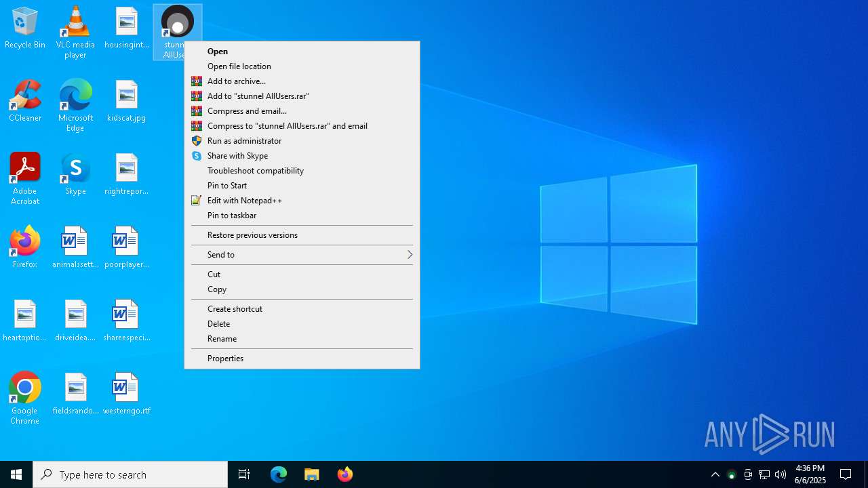Show hidden system tray icons
Viewport: 868px width, 488px height.
pyautogui.click(x=715, y=474)
